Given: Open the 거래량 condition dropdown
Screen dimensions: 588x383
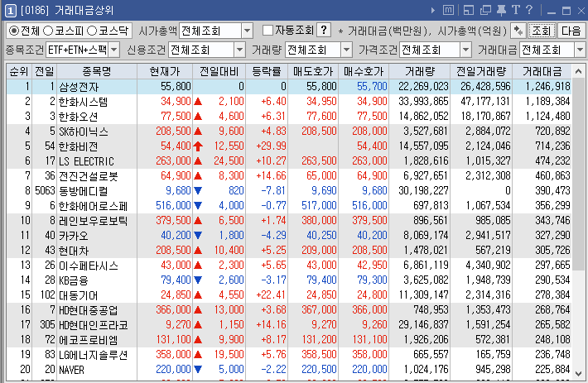Looking at the screenshot, I should point(346,50).
